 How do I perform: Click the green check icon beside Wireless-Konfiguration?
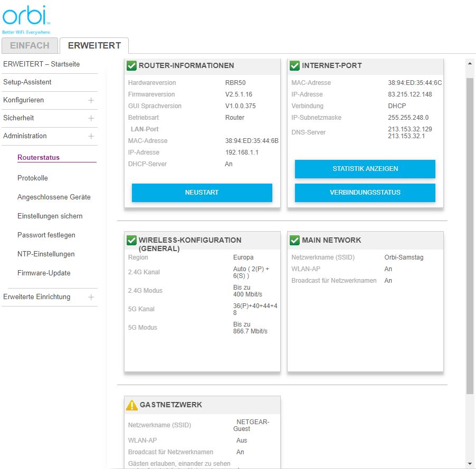tap(131, 240)
